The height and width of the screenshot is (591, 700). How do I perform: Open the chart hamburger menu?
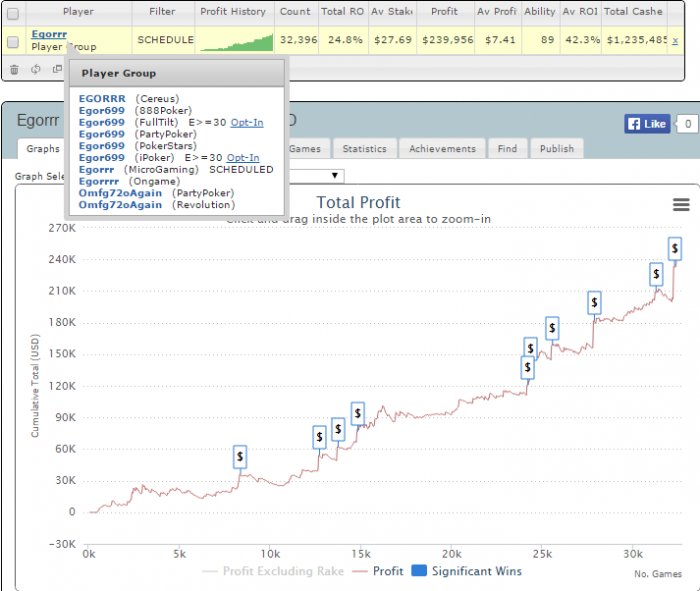(681, 204)
